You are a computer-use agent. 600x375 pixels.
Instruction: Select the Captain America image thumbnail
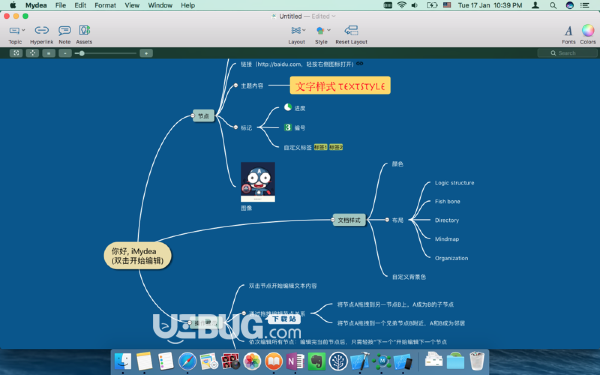point(258,182)
